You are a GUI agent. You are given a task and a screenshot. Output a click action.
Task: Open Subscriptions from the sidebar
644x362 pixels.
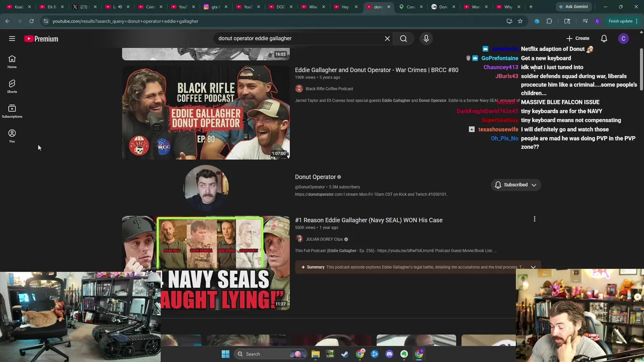coord(12,111)
